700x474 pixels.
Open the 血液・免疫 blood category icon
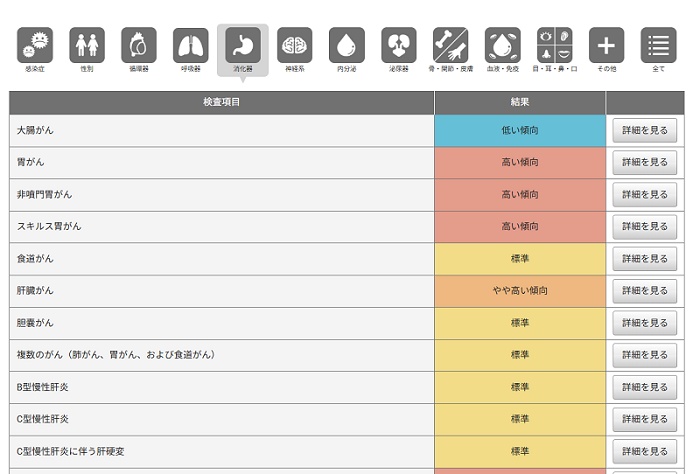(x=503, y=46)
